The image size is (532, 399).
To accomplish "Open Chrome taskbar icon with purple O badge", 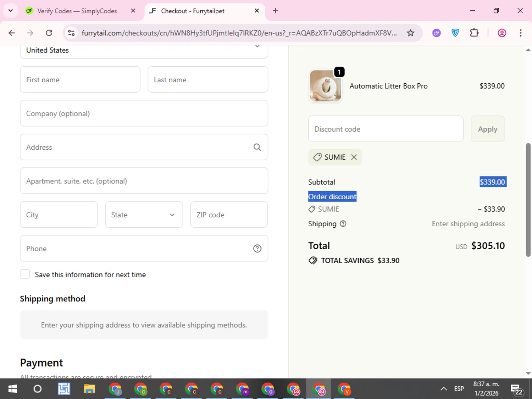I will pos(268,389).
